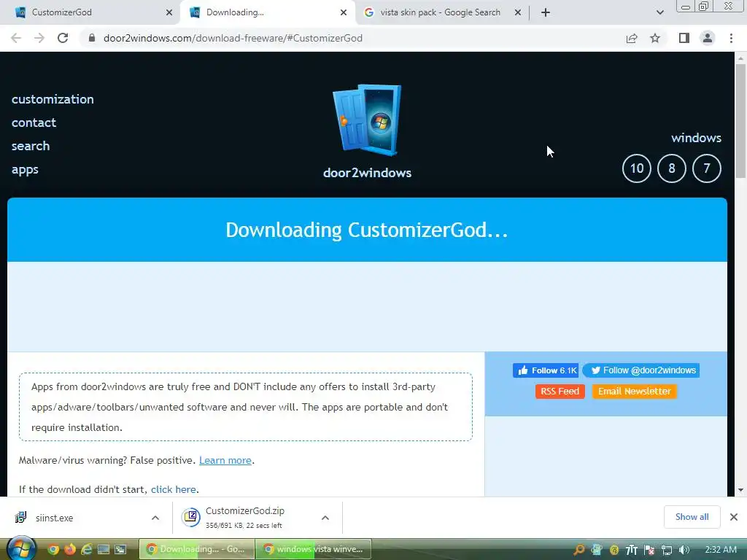Image resolution: width=747 pixels, height=560 pixels.
Task: Open the RSS Feed button
Action: (x=560, y=392)
